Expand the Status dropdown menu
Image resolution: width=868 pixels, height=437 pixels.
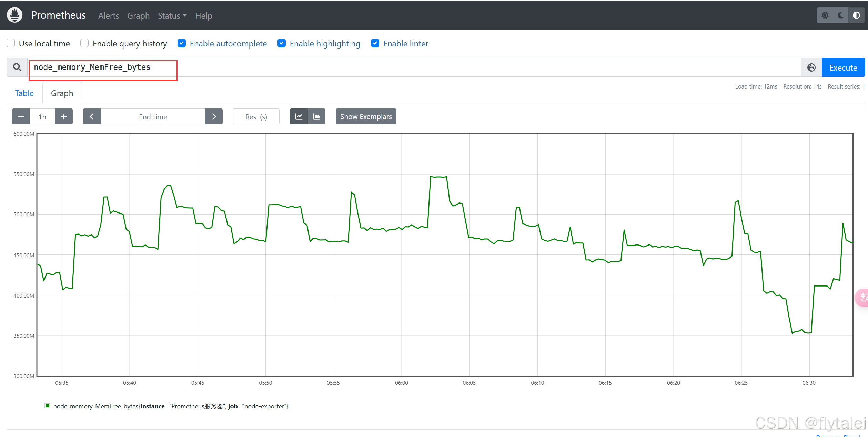click(172, 16)
